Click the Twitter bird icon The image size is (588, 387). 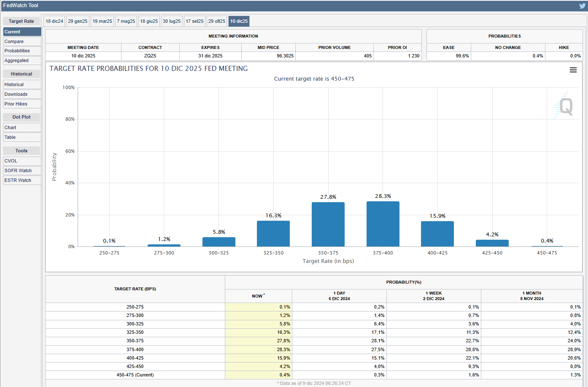[x=582, y=6]
